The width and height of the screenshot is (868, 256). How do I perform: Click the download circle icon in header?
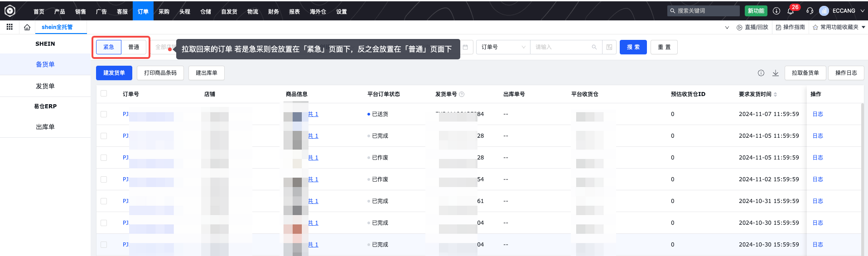pyautogui.click(x=776, y=11)
